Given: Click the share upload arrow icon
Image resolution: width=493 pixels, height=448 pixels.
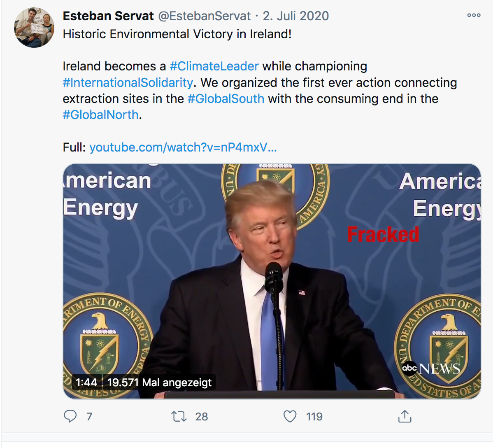Looking at the screenshot, I should point(405,416).
